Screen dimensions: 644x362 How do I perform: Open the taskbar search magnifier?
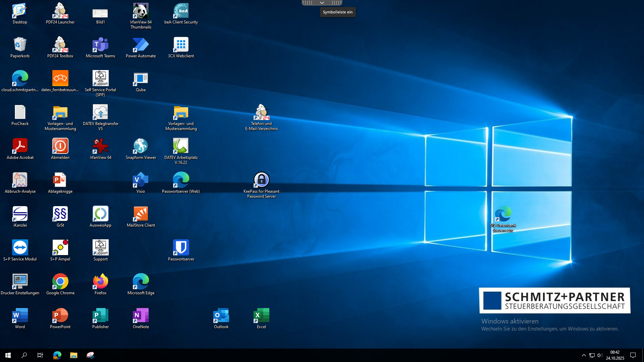coord(24,355)
